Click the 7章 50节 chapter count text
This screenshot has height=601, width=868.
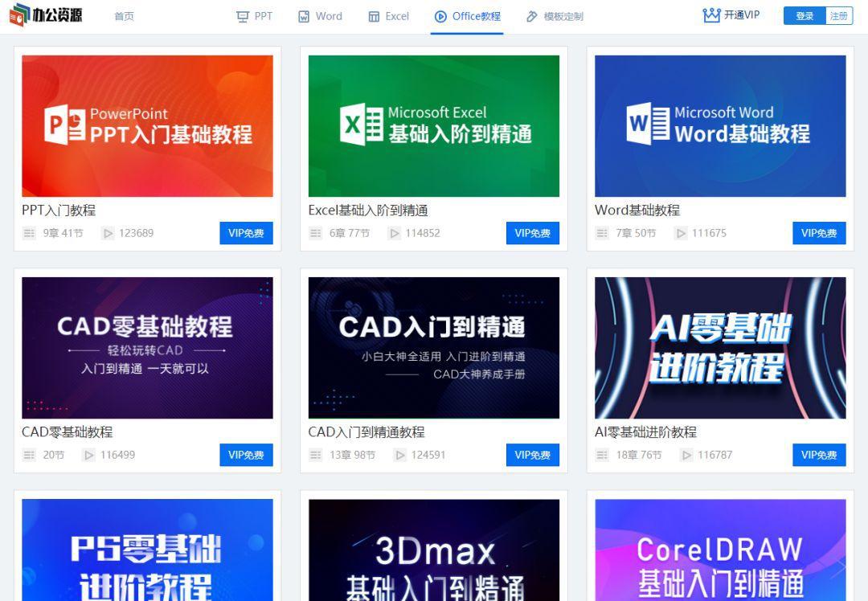click(x=636, y=234)
